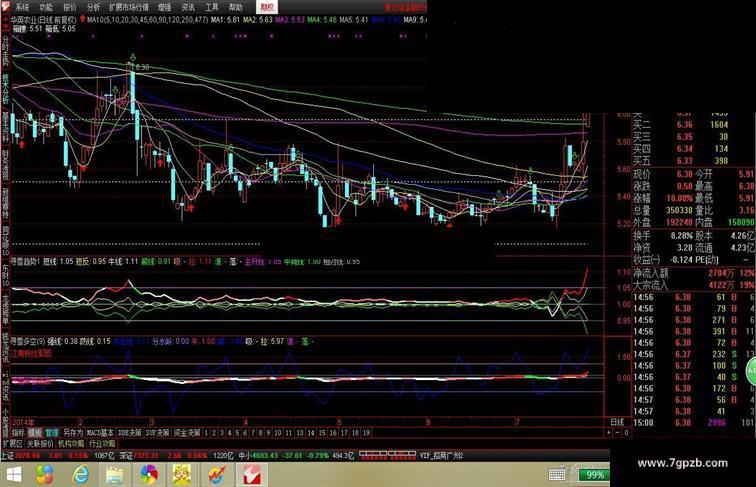Open the colorful four-petal taskbar app

click(x=44, y=475)
